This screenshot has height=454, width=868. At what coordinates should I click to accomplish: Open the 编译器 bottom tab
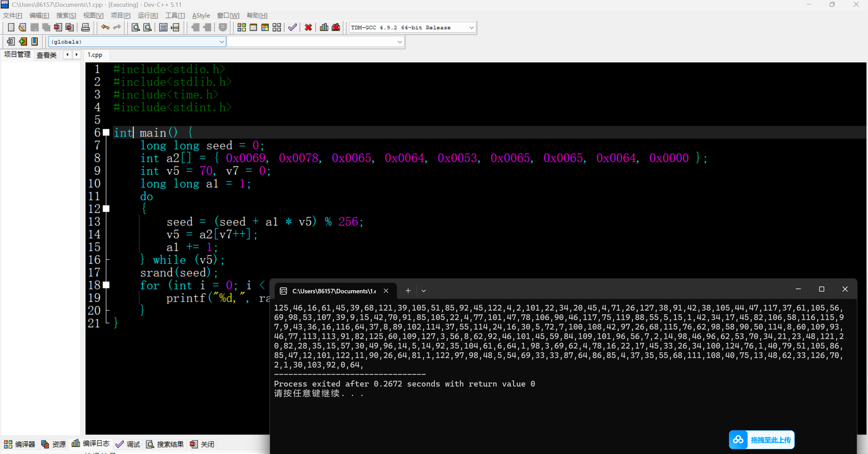tap(20, 444)
